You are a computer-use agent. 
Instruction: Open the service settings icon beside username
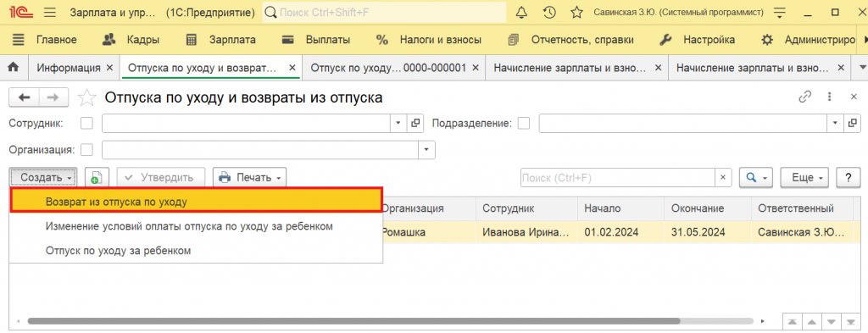(780, 12)
